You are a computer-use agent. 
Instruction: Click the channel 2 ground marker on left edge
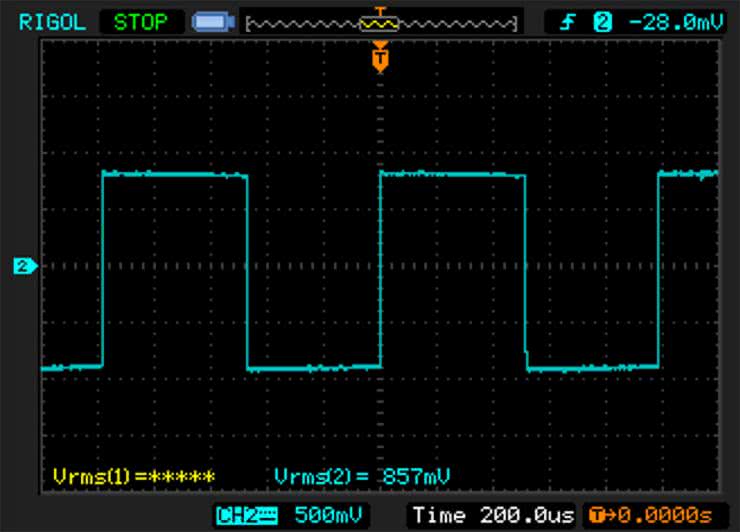pos(24,266)
